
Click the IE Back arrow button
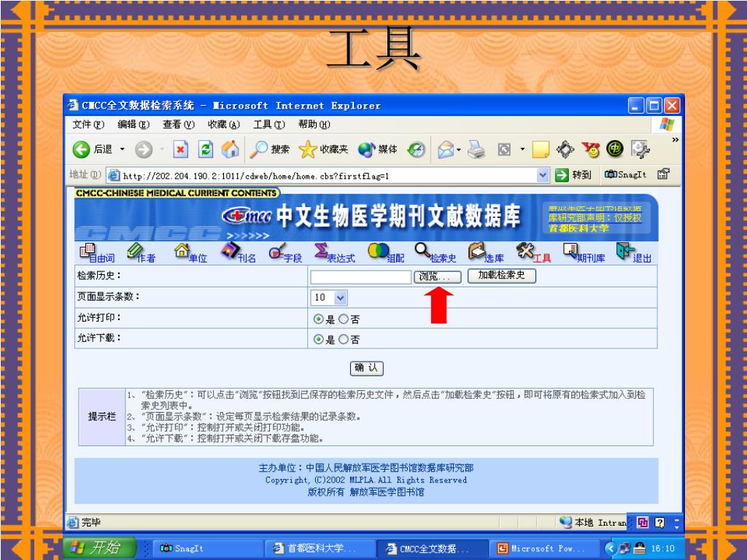[82, 149]
